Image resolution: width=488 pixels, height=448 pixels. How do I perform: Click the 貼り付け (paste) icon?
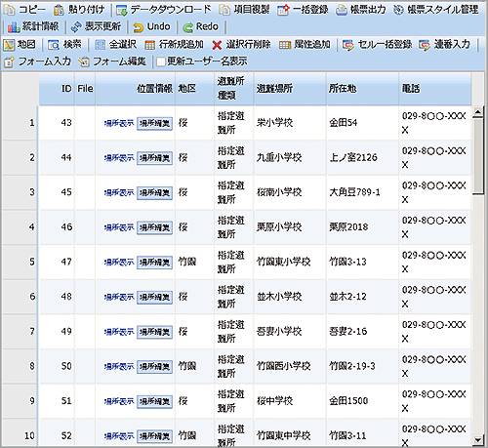[x=59, y=10]
